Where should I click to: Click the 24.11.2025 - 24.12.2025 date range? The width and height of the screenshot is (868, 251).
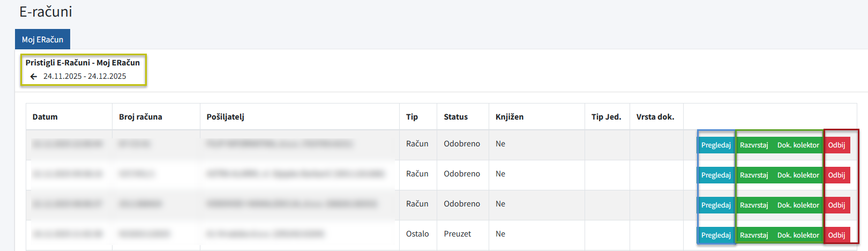(85, 76)
